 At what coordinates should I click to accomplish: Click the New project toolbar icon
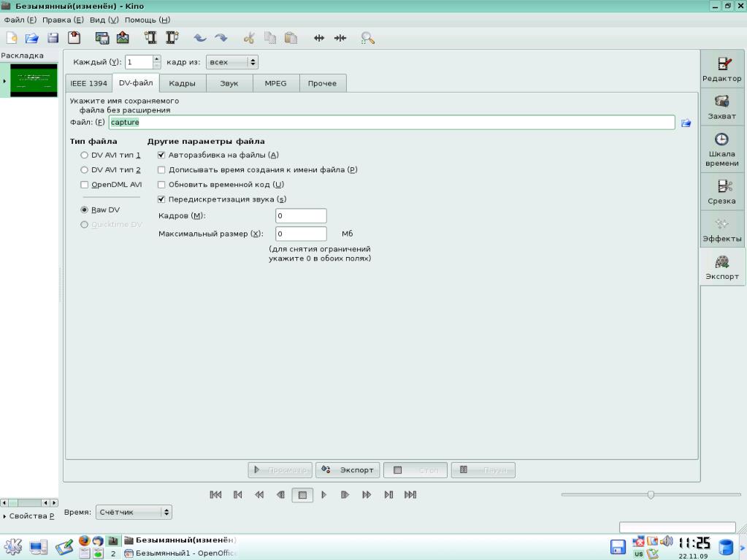click(12, 38)
